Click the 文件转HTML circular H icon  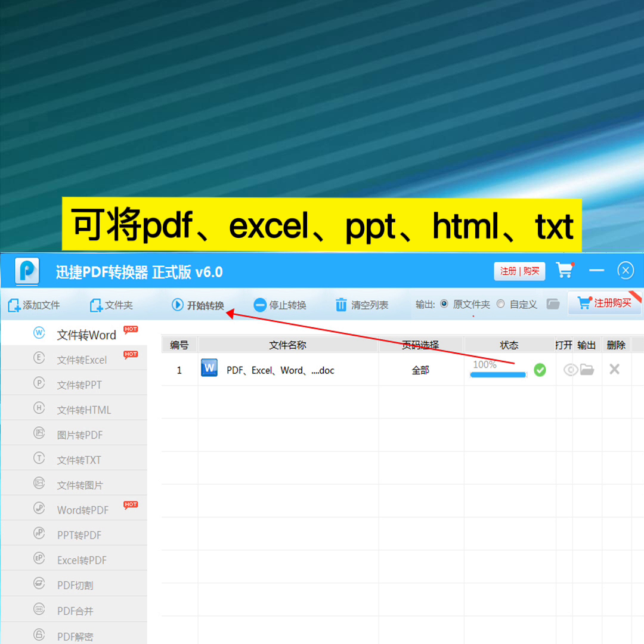39,408
